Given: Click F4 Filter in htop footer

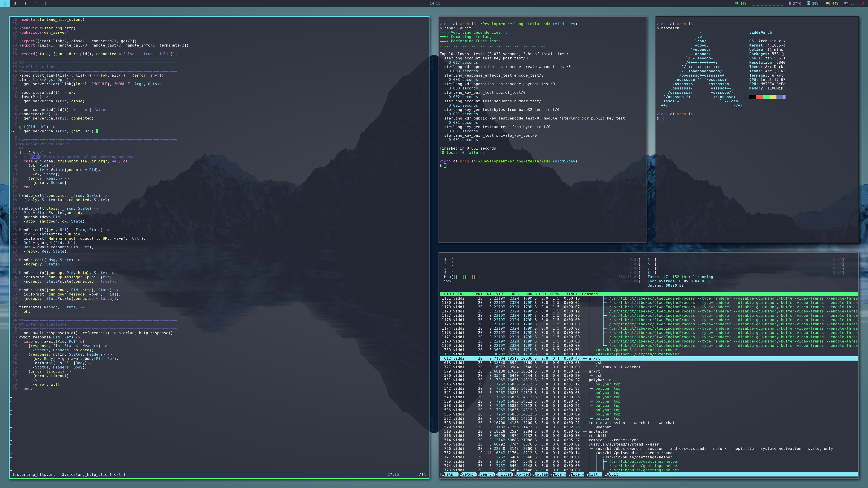Looking at the screenshot, I should (503, 474).
